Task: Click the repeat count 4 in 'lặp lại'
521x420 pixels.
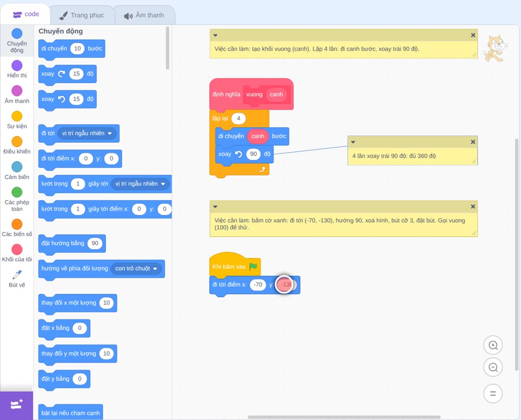Action: (238, 118)
